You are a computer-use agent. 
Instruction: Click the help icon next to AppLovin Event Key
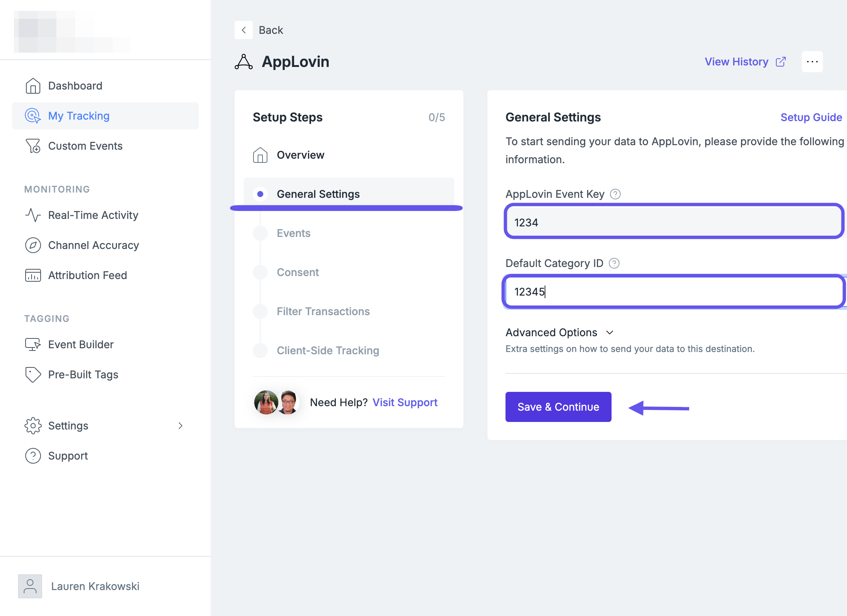[615, 194]
